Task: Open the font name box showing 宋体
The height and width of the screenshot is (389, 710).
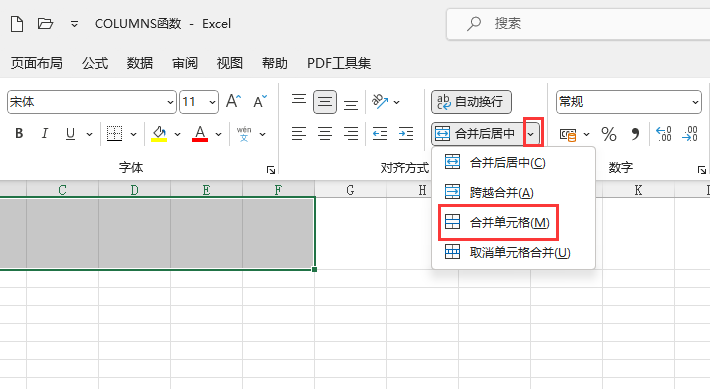Action: [x=91, y=102]
